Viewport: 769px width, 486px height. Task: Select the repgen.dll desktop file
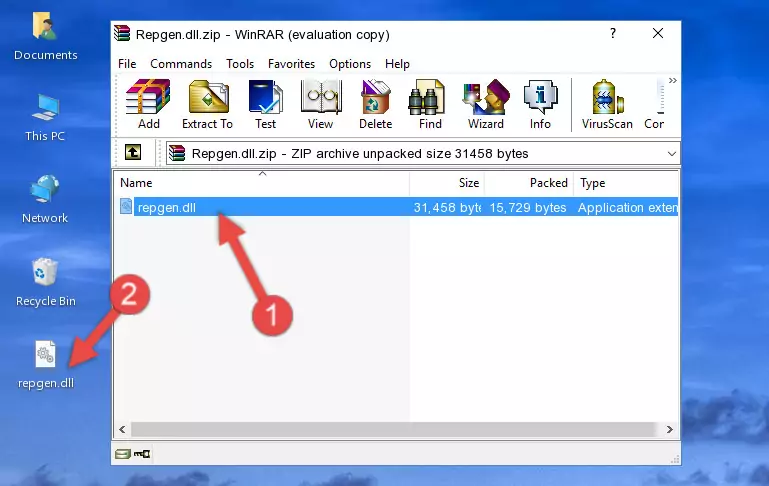46,365
